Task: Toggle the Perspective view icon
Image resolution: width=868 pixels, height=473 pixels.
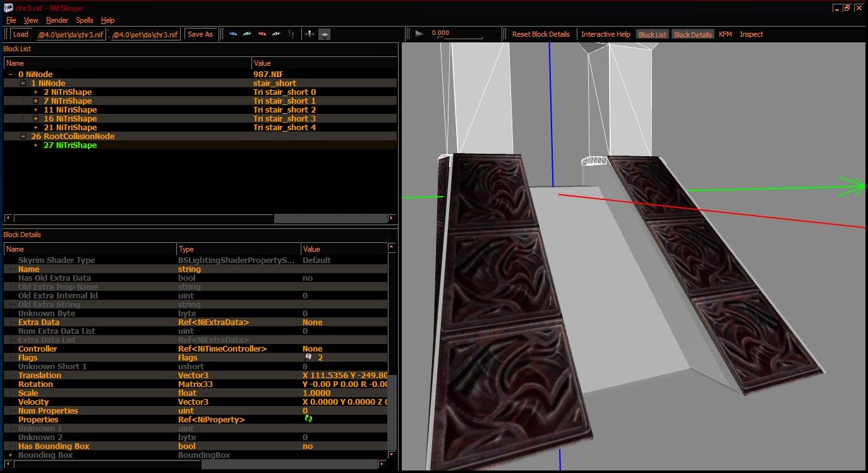Action: coord(324,34)
